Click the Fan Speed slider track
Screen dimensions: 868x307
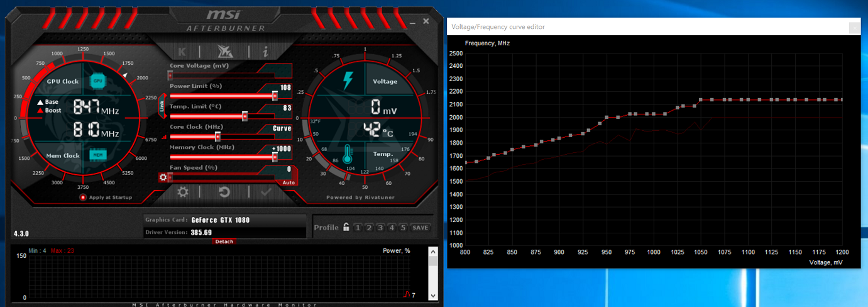click(223, 177)
